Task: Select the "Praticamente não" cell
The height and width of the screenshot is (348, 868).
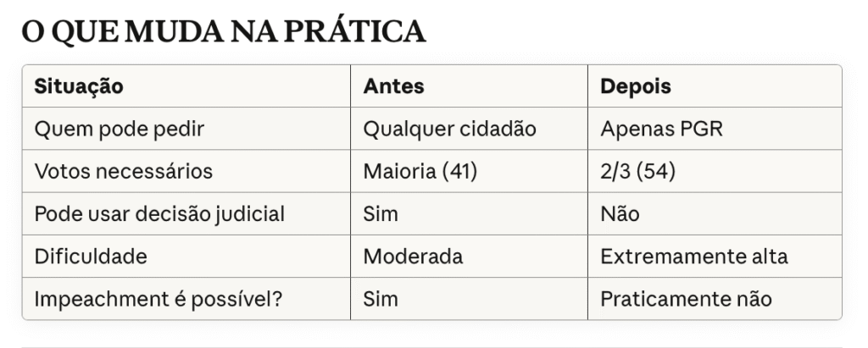Action: click(x=686, y=299)
